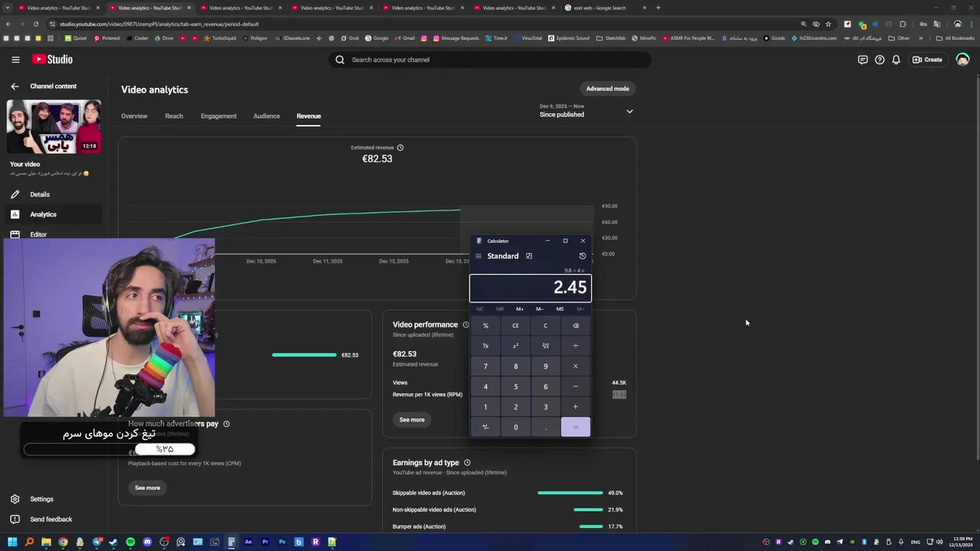
Task: Switch to the Overview analytics tab
Action: (134, 116)
